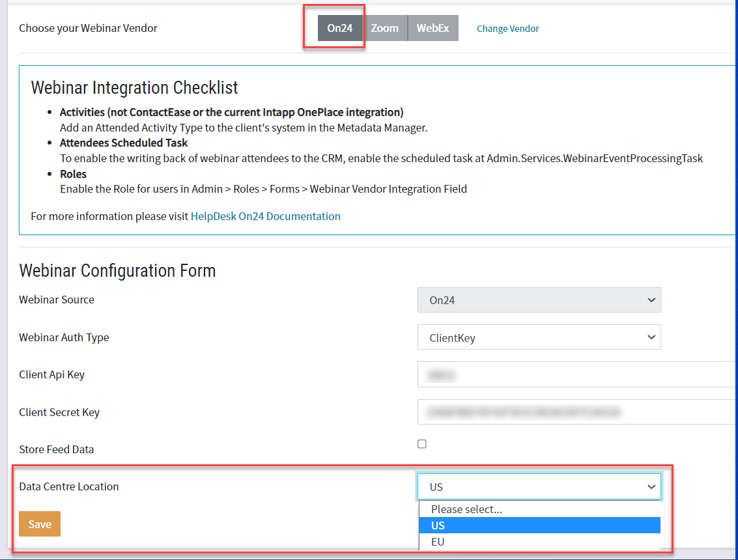Choose EU data centre option
Viewport: 738px width, 560px height.
point(540,542)
